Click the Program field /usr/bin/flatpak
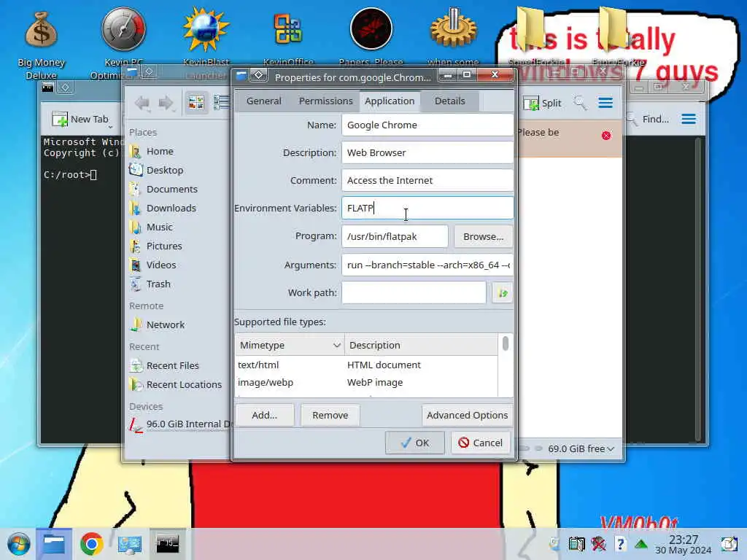This screenshot has width=747, height=560. pos(395,236)
